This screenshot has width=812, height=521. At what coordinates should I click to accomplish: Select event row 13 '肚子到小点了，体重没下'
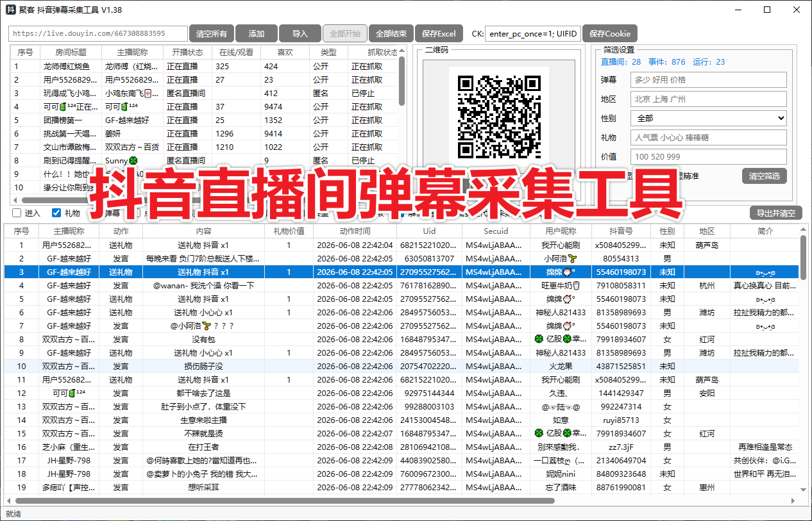coord(402,406)
